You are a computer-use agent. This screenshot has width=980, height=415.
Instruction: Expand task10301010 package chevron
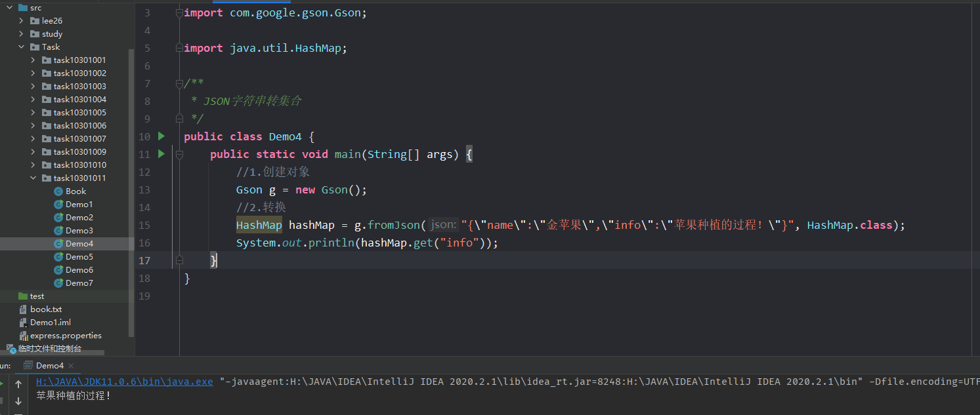33,165
